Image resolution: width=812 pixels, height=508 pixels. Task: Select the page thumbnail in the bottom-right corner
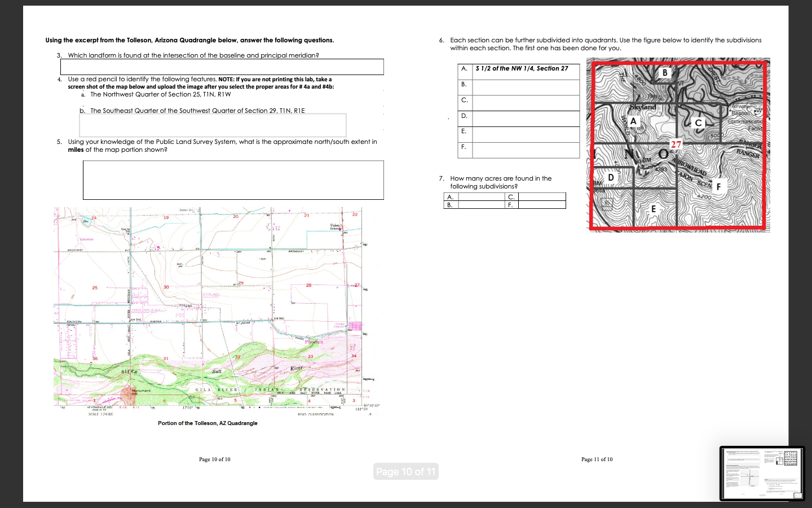[762, 474]
